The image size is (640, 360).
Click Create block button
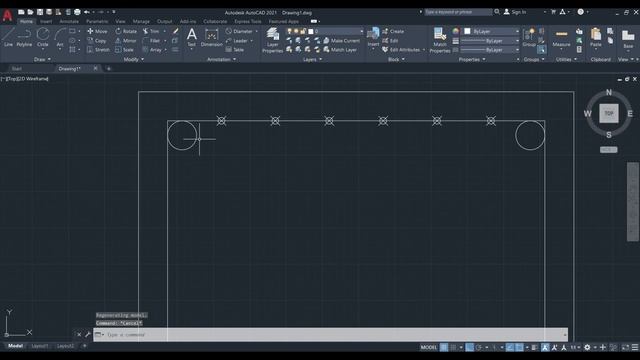click(393, 31)
